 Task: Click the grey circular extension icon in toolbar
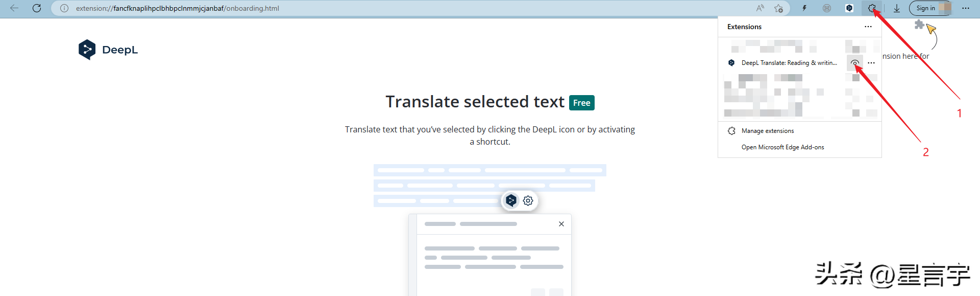click(x=827, y=8)
